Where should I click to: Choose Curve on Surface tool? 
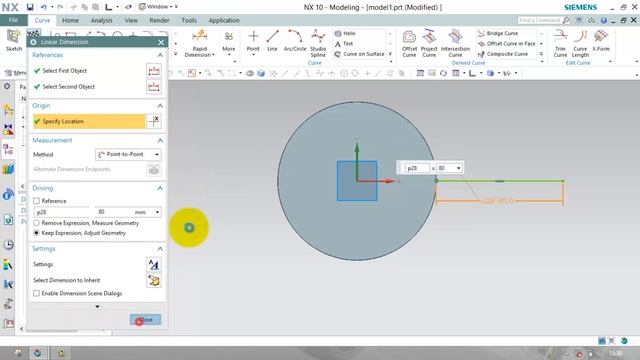pos(359,54)
